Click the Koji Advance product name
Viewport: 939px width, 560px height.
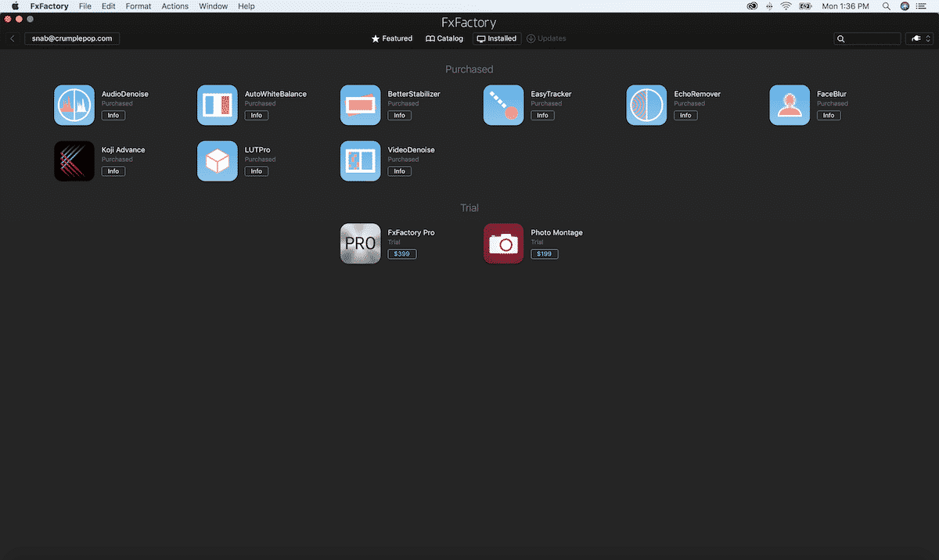coord(124,150)
